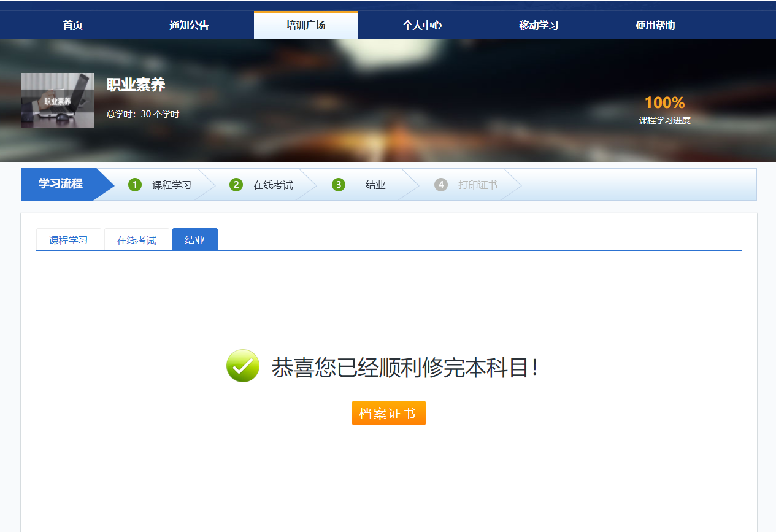Viewport: 776px width, 532px height.
Task: Click the gray step 4 circle icon
Action: tap(440, 185)
